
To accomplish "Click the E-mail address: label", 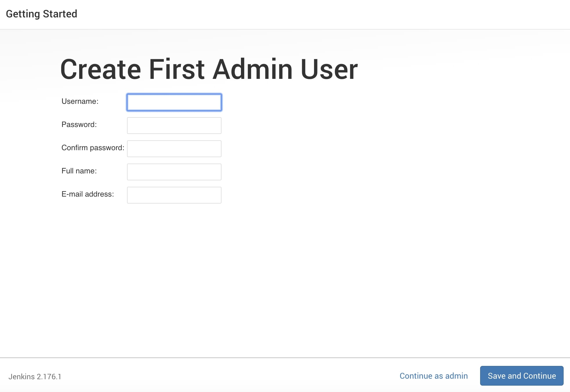I will 88,194.
